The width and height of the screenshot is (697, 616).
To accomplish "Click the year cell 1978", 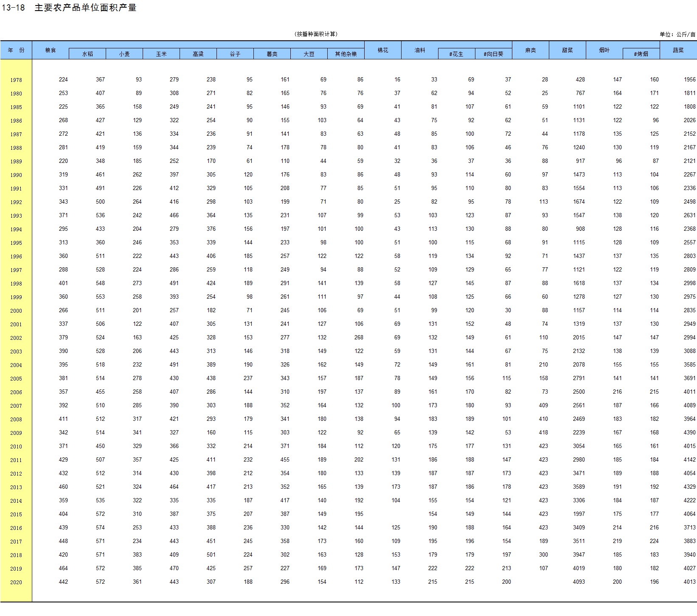I will tap(16, 80).
